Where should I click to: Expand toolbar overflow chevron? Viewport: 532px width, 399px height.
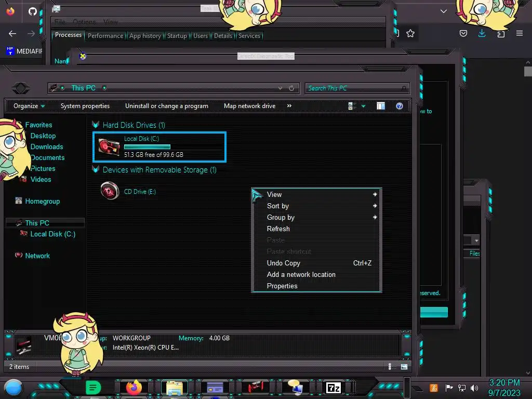[x=289, y=106]
